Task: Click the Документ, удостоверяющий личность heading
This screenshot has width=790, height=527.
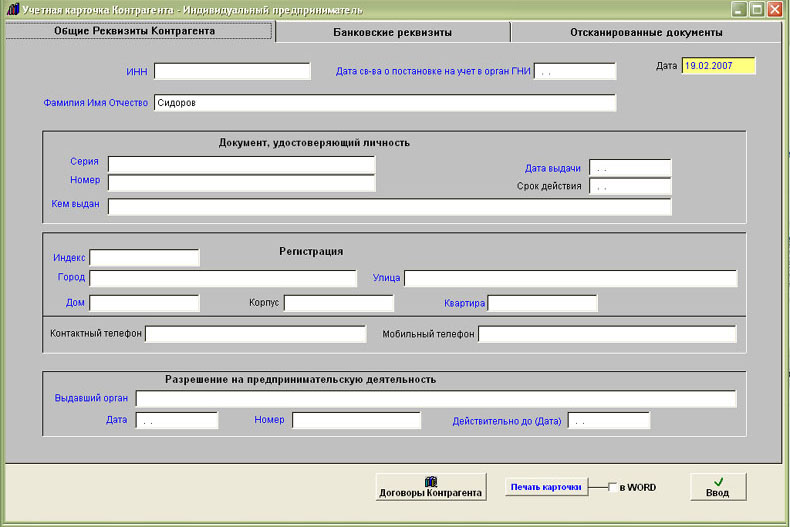Action: [314, 143]
